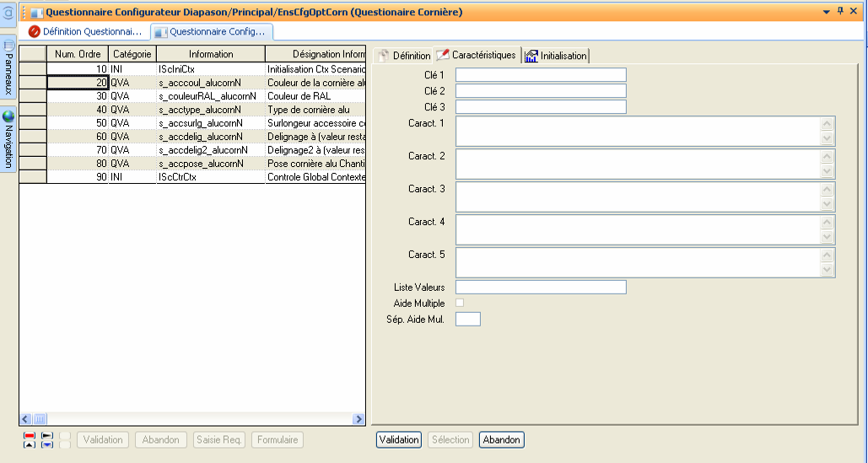Open the Panneaux side panel icon
The height and width of the screenshot is (463, 868).
pyautogui.click(x=8, y=45)
